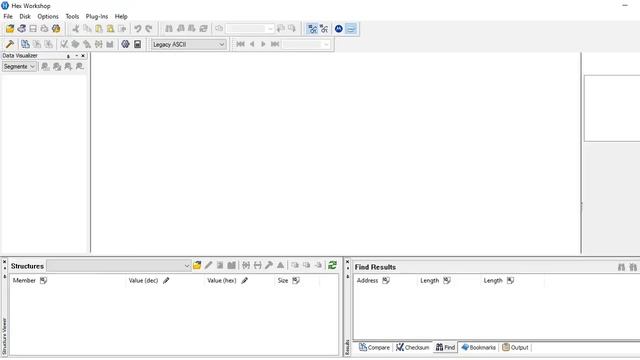Click the Print toolbar icon
This screenshot has width=640, height=360.
tap(44, 29)
